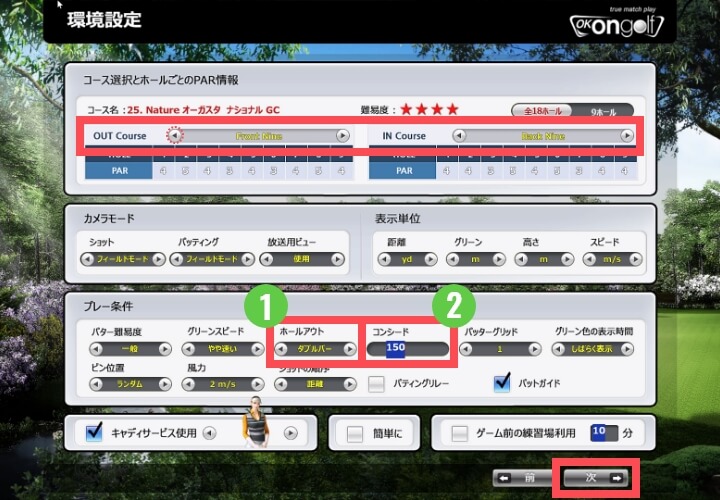Viewport: 720px width, 500px height.
Task: Step 風力 value back with left arrow
Action: click(x=191, y=384)
